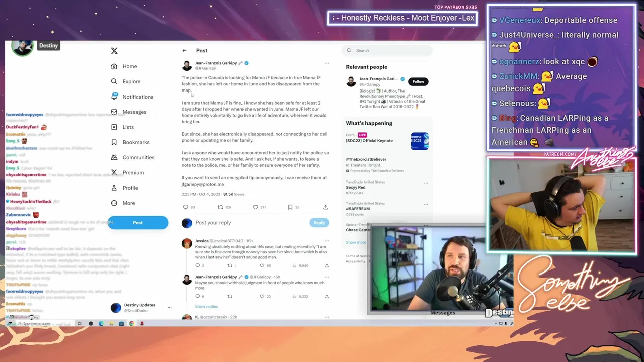This screenshot has height=362, width=644.
Task: Open File Explorer from the taskbar
Action: point(111,324)
